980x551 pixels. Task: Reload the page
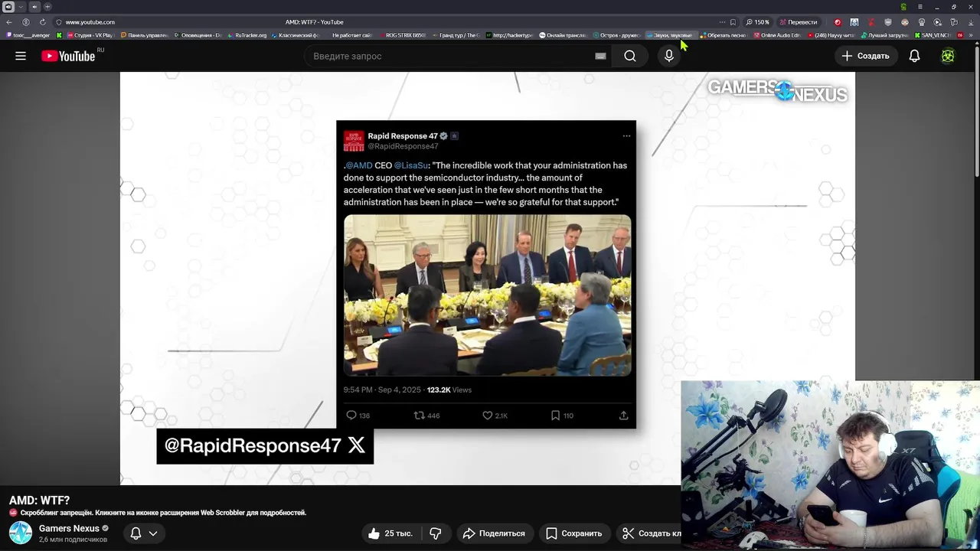coord(42,22)
